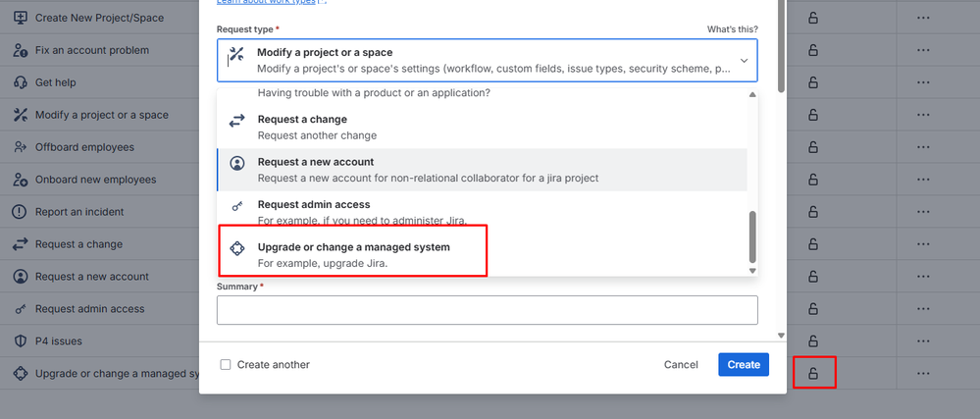Click the Onboard new employees row text

pyautogui.click(x=95, y=180)
